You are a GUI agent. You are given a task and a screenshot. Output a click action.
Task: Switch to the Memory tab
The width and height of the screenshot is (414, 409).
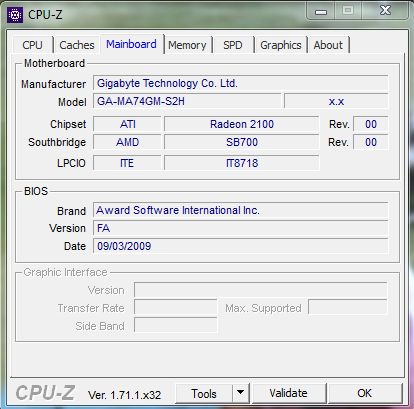pos(187,45)
